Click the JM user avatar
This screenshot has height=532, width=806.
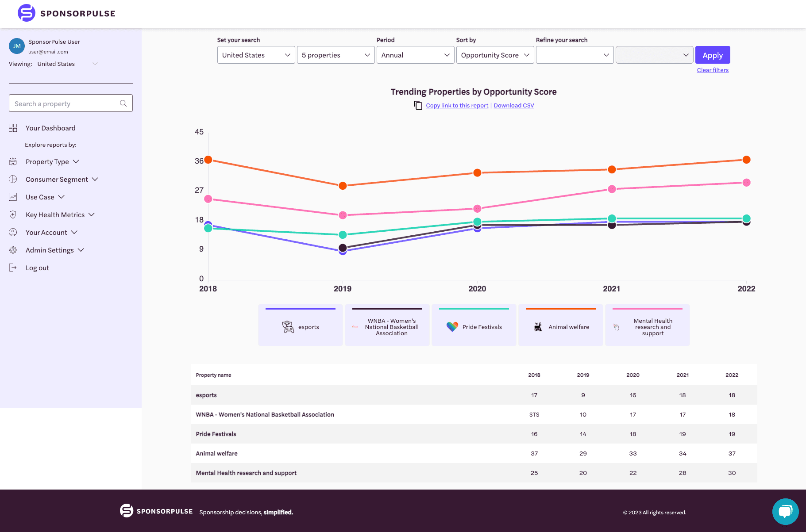[17, 46]
